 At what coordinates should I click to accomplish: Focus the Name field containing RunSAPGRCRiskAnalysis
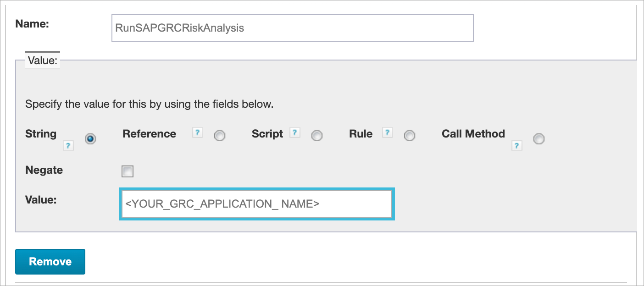293,28
